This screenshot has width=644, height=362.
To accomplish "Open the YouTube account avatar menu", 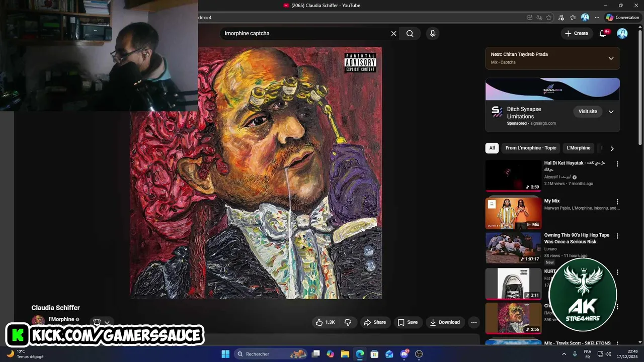I will point(622,33).
